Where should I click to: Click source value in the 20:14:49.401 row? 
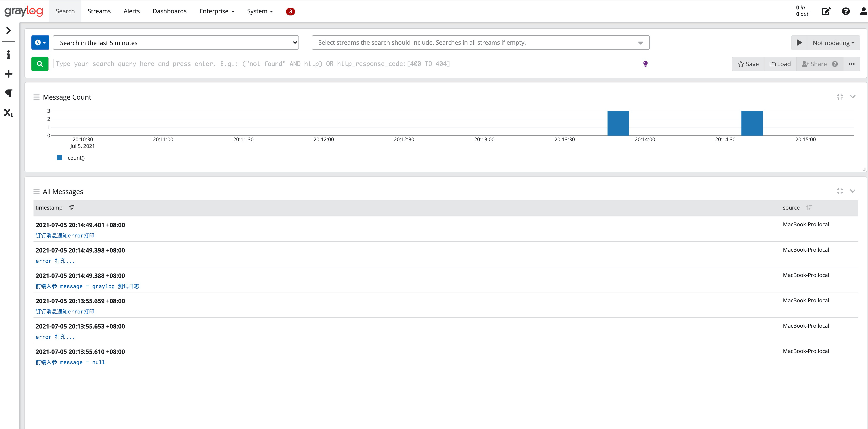806,224
